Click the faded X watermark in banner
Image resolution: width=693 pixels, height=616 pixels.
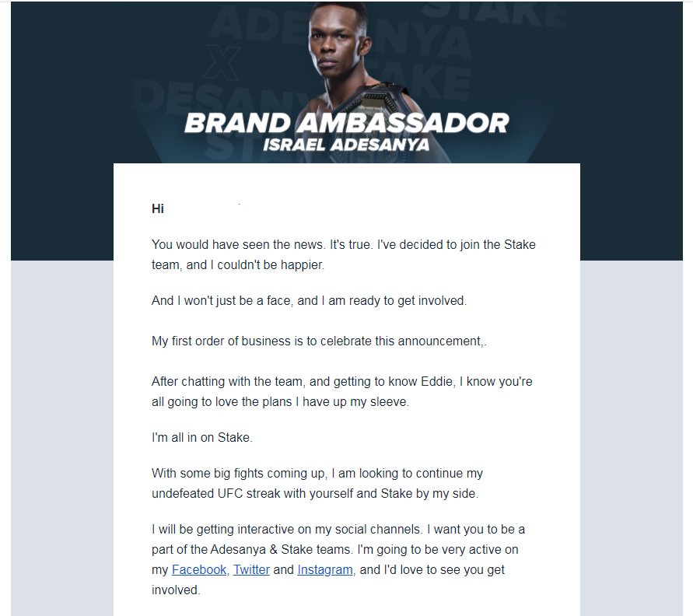pyautogui.click(x=222, y=63)
